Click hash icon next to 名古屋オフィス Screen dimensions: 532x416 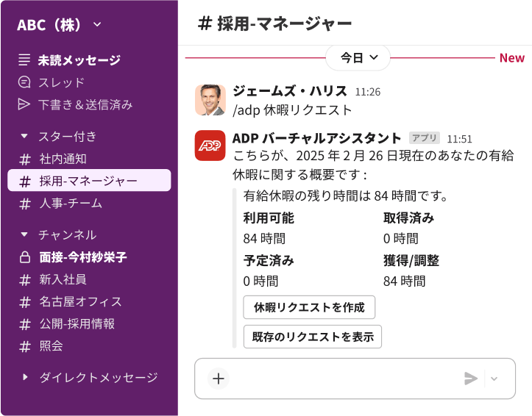pyautogui.click(x=25, y=302)
